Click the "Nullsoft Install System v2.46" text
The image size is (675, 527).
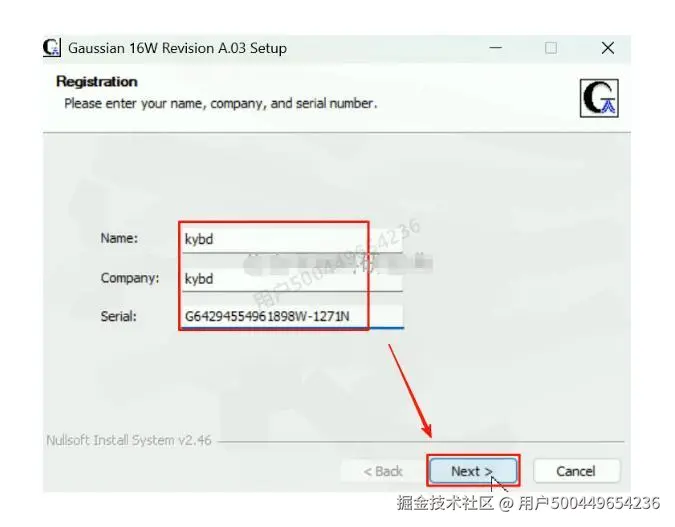pos(129,440)
